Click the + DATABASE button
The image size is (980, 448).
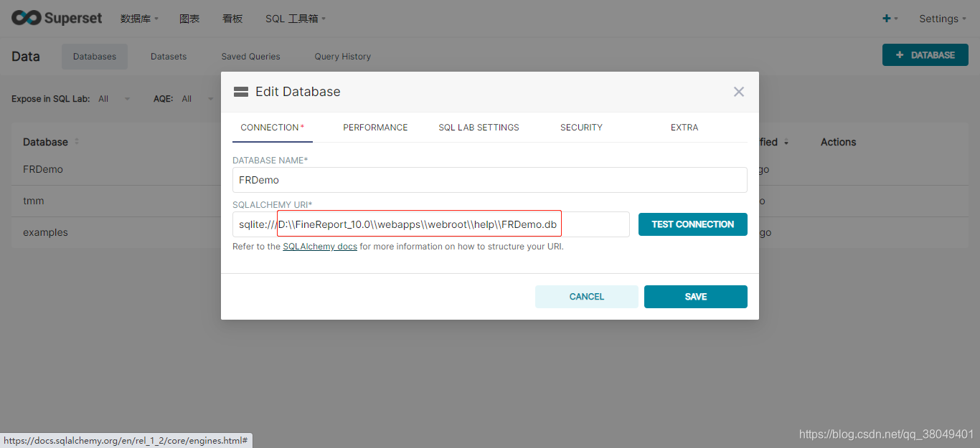925,55
